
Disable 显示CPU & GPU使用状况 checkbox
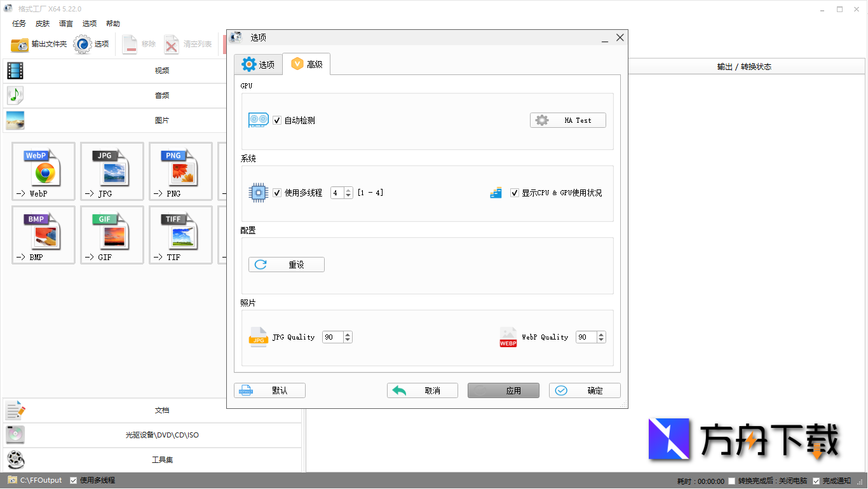(x=515, y=193)
